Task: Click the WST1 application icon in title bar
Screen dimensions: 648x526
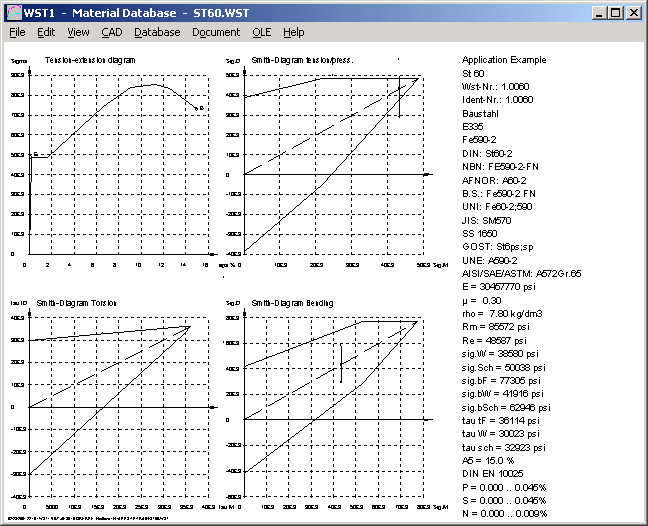Action: click(12, 12)
